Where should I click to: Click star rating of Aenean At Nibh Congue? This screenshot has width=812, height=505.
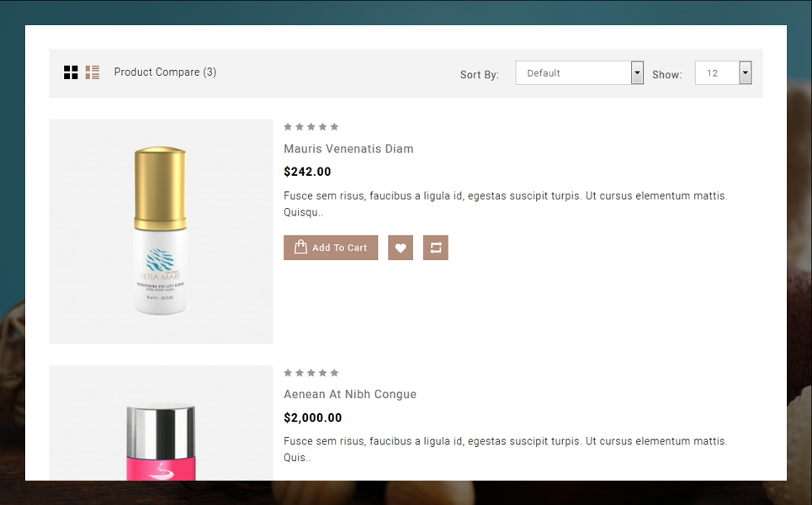(x=311, y=373)
